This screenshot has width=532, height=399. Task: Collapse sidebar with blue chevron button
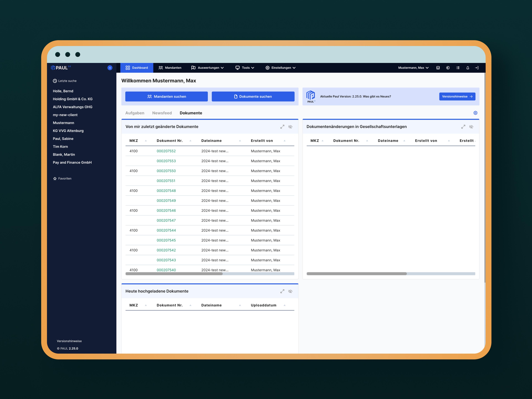[110, 68]
